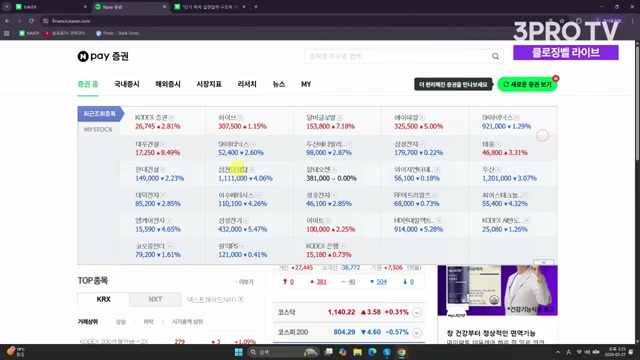Screen dimensions: 640x360
Task: Select the 증권 홈 menu item
Action: coord(88,84)
